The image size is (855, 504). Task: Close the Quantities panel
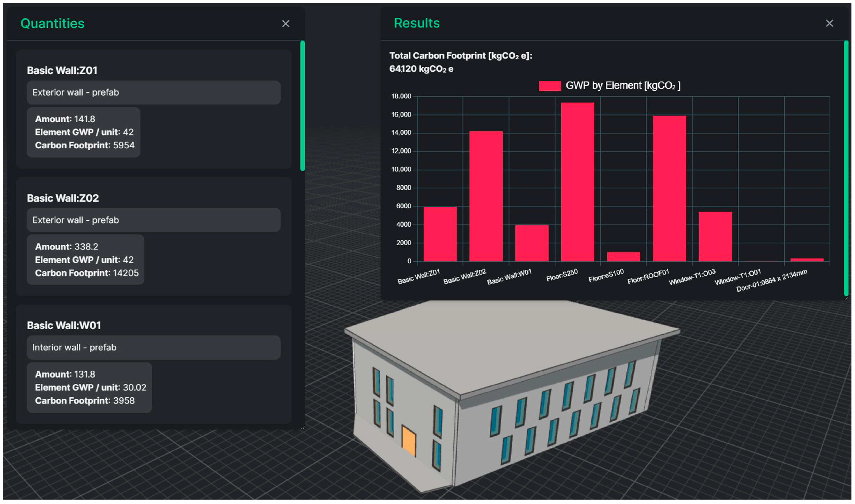285,24
